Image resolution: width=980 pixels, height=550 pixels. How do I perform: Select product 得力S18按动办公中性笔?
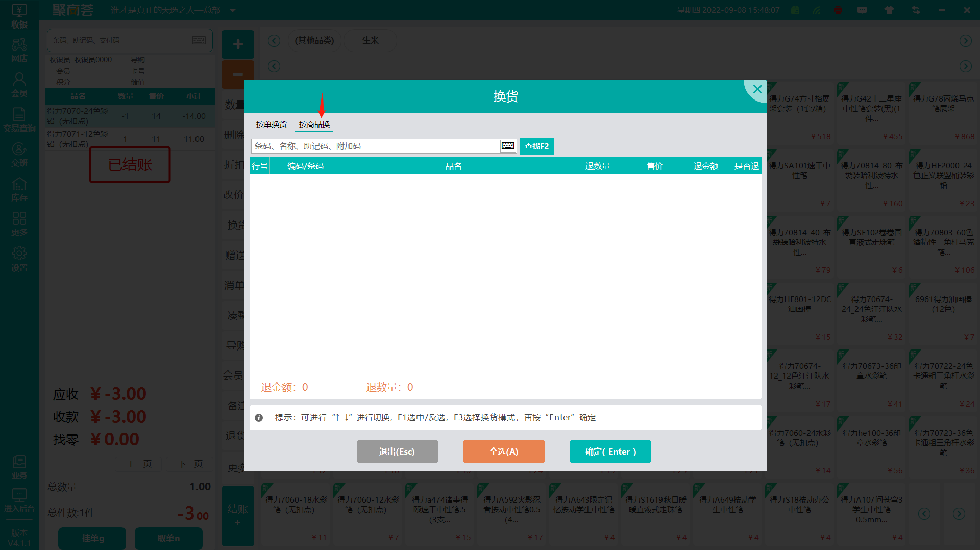click(799, 514)
